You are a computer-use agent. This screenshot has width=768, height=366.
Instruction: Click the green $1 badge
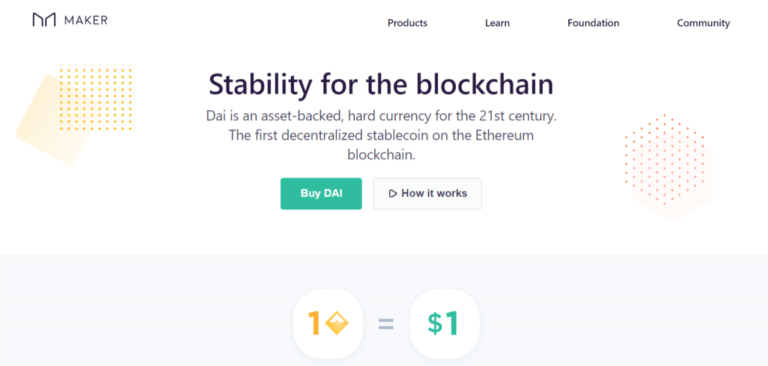pos(444,323)
